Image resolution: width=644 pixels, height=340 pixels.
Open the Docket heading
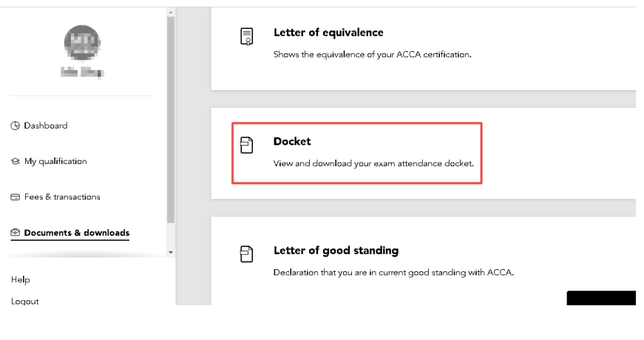[x=292, y=141]
